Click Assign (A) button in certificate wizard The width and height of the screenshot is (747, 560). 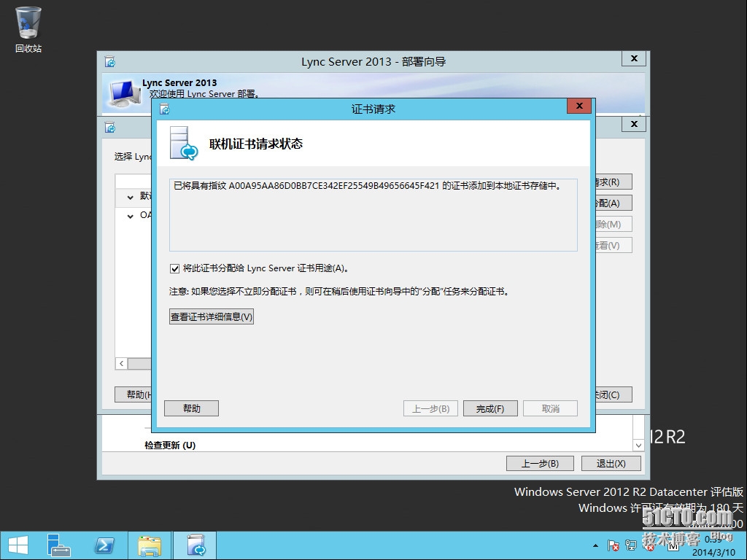click(614, 203)
